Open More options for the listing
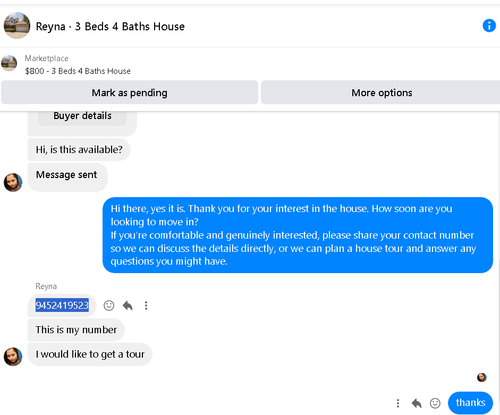Screen dimensions: 500x415 381,92
